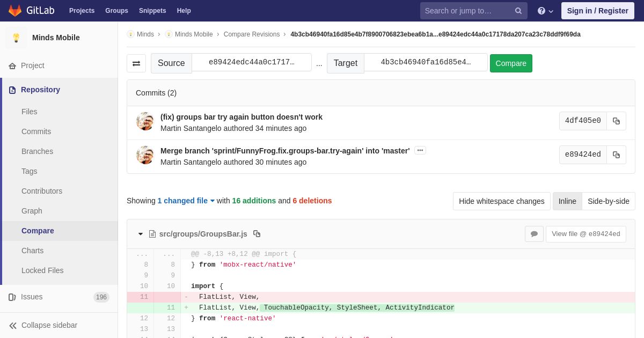
Task: Open Branches in sidebar
Action: coord(38,151)
